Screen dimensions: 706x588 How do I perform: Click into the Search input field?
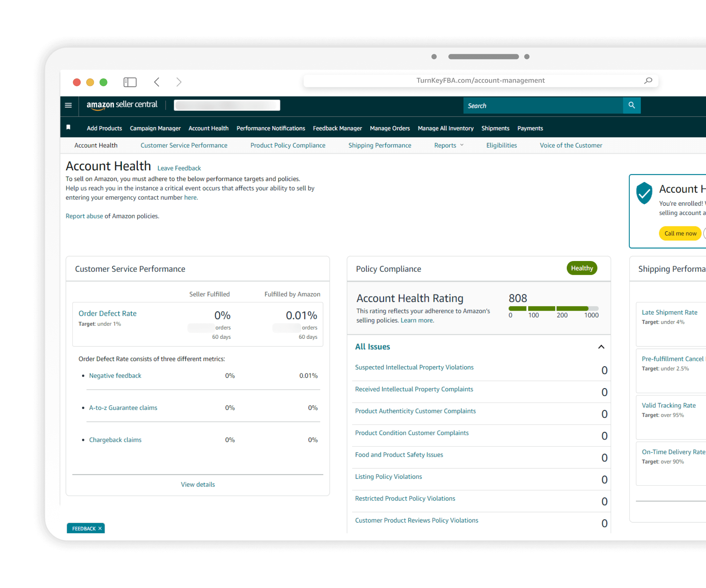point(543,106)
